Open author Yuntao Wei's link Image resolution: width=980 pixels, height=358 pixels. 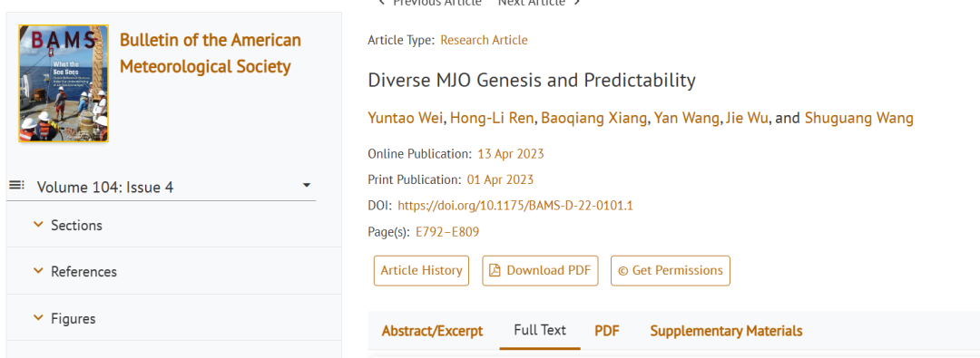406,118
